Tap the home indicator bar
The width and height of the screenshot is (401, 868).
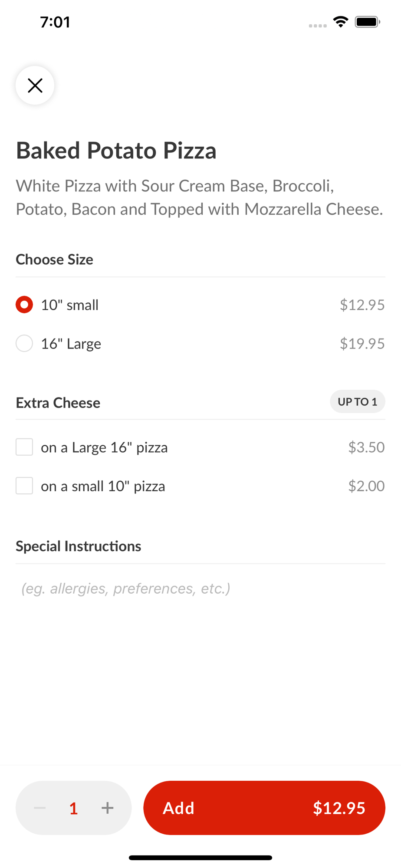pos(200,858)
